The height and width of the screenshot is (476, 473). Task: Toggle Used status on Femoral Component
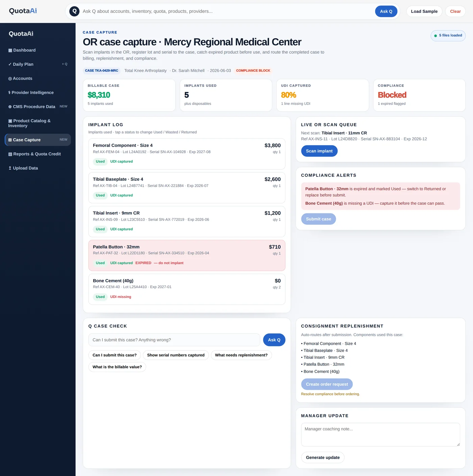click(x=100, y=161)
